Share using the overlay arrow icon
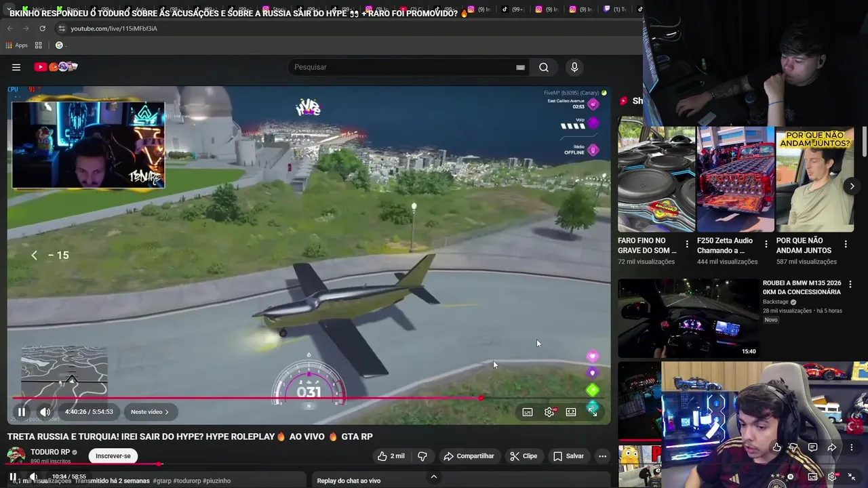 pyautogui.click(x=831, y=447)
